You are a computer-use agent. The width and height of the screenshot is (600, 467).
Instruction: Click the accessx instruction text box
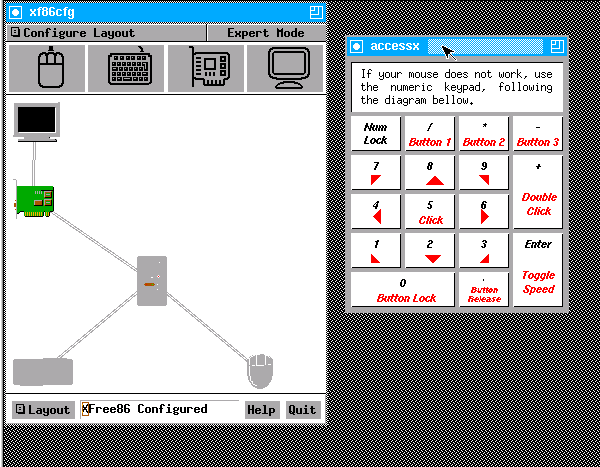pyautogui.click(x=457, y=87)
